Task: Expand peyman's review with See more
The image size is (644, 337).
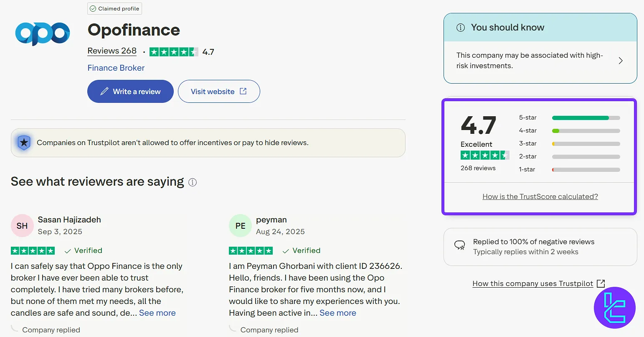Action: click(x=337, y=313)
